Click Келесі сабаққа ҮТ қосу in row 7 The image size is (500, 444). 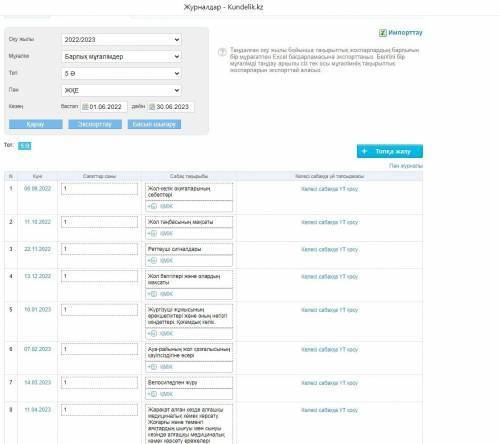point(329,383)
